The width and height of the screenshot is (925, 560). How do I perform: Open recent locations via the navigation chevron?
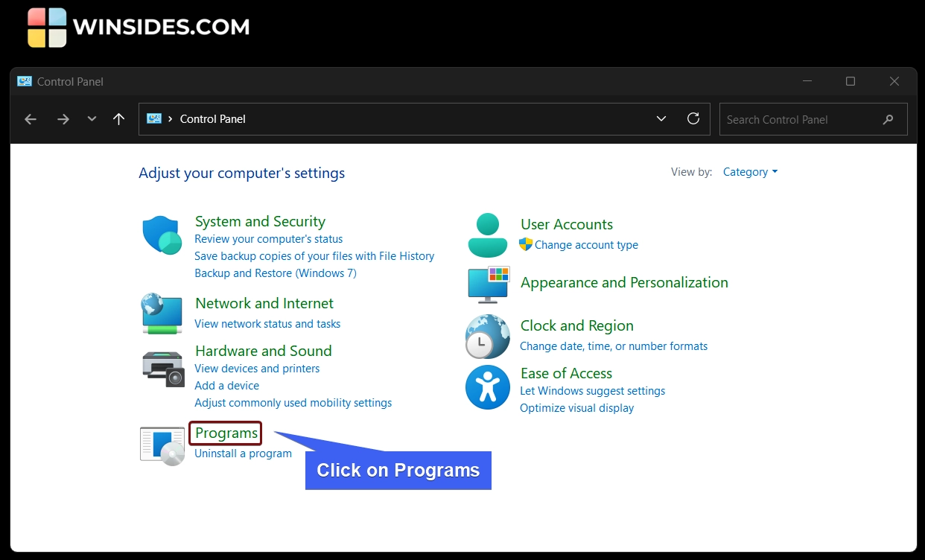click(x=91, y=118)
